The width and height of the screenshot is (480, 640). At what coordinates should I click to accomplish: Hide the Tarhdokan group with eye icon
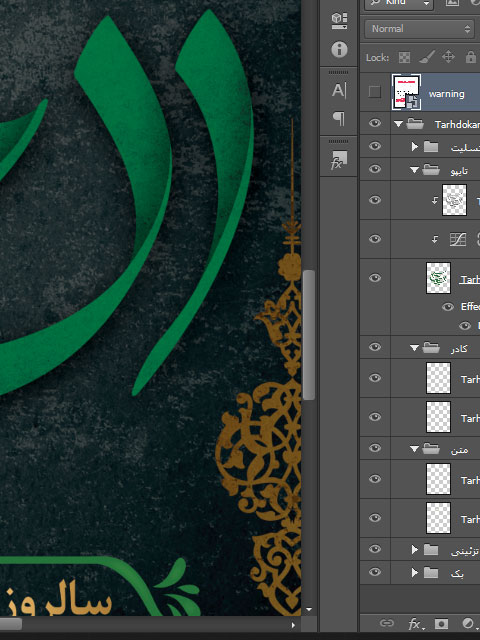(x=375, y=123)
